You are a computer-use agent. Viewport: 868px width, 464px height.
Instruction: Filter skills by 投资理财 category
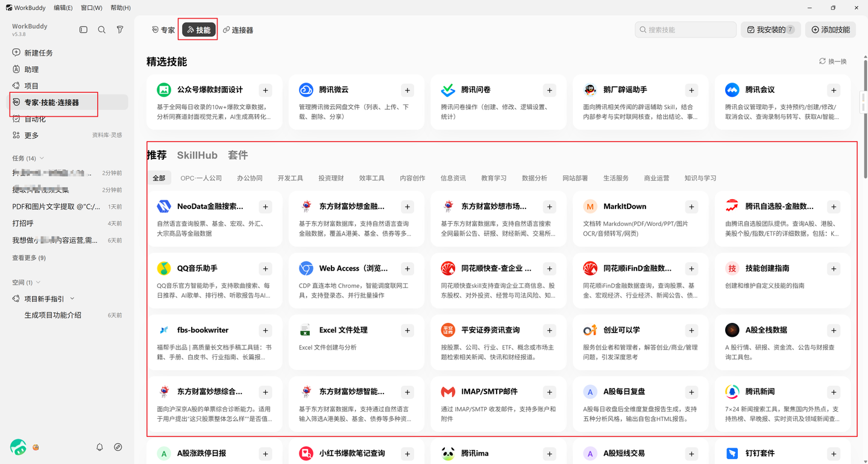331,178
